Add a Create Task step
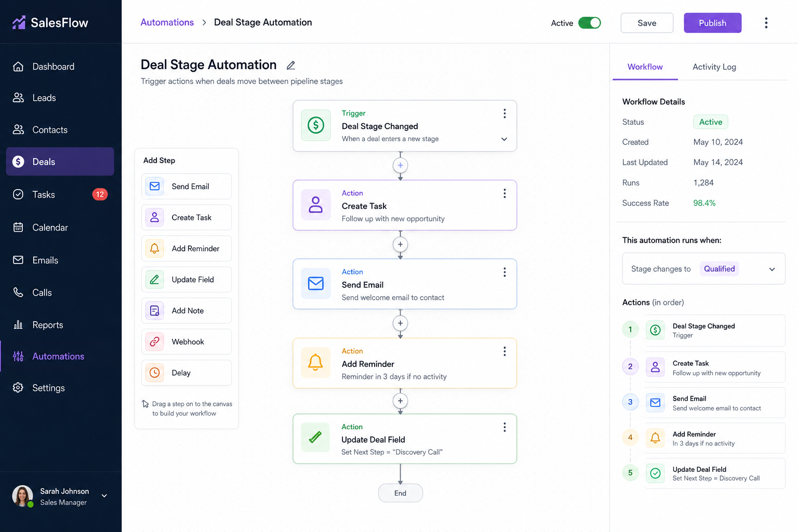798x532 pixels. pos(187,218)
